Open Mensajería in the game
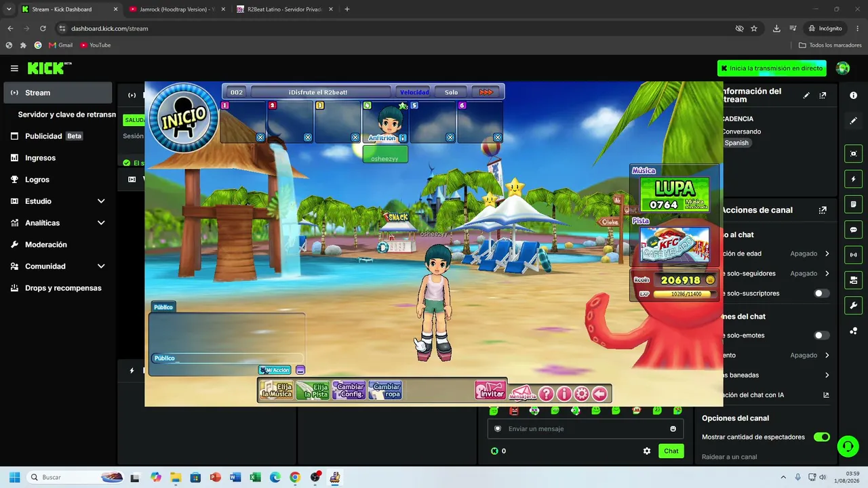868x488 pixels. tap(522, 393)
